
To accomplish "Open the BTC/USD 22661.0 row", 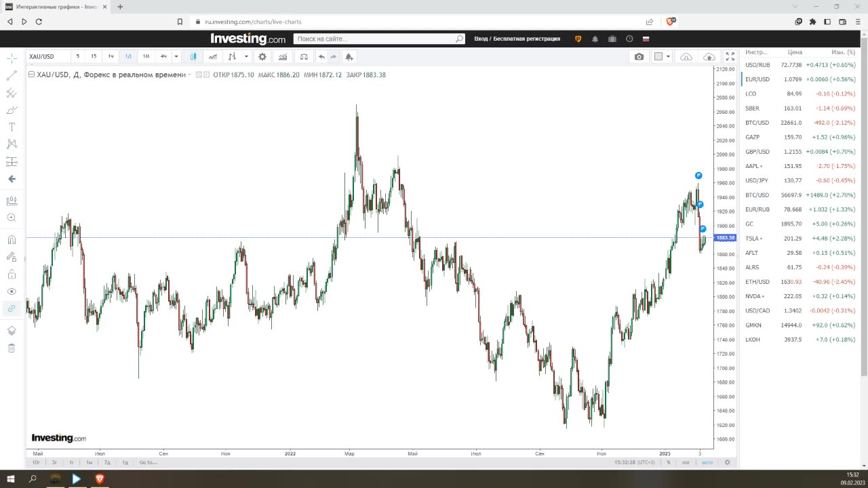I will point(801,123).
